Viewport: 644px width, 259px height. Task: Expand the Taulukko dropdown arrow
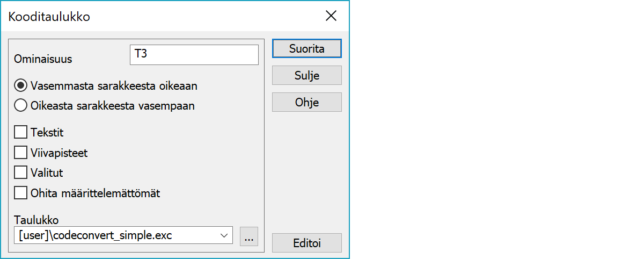click(x=224, y=236)
